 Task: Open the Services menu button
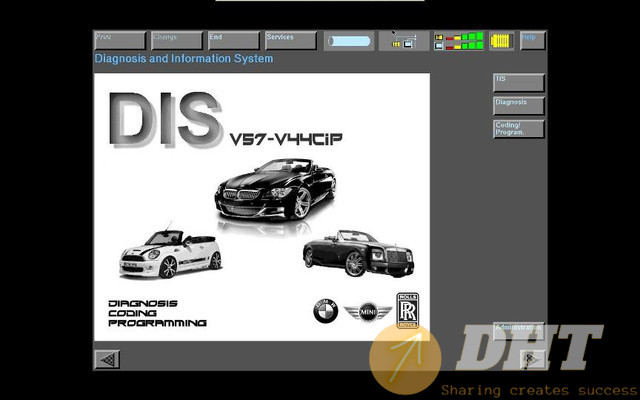290,41
